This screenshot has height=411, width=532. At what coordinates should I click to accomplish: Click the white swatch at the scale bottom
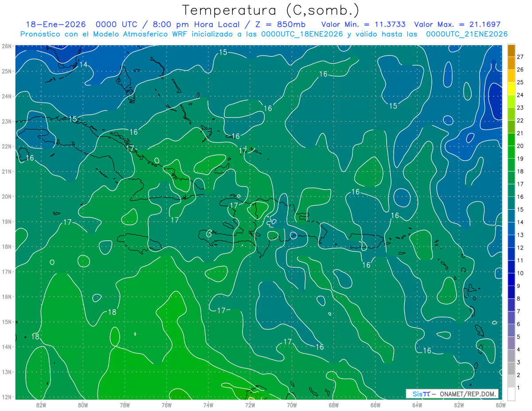tap(511, 394)
